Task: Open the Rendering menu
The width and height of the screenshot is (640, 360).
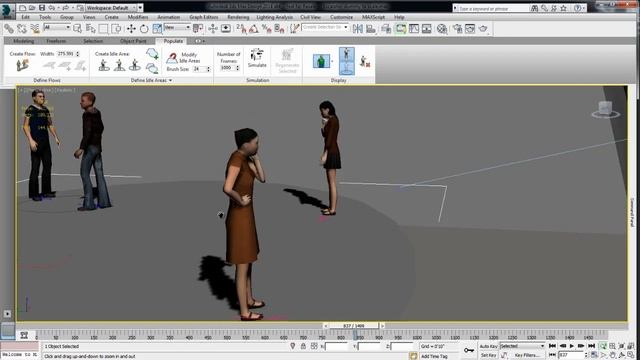Action: (x=238, y=17)
